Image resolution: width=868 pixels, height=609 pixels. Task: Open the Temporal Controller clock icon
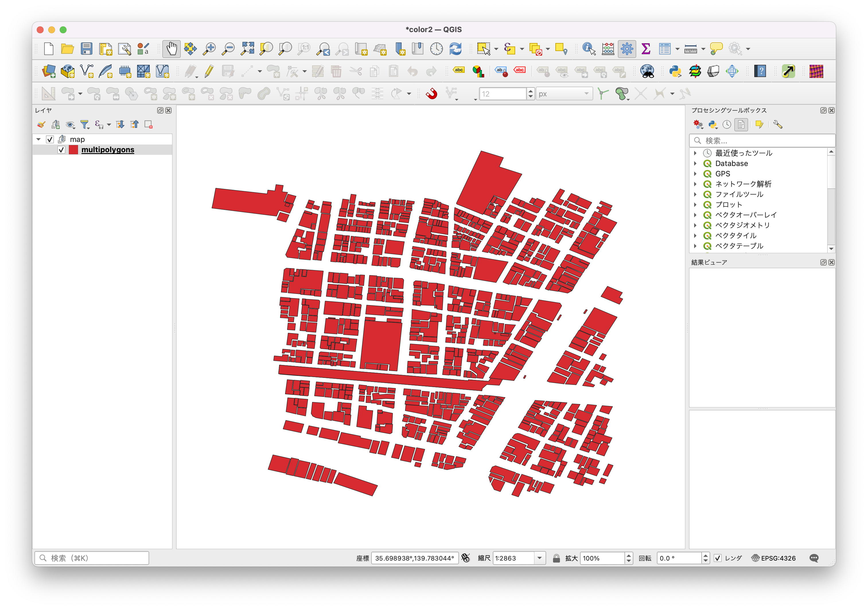coord(437,49)
